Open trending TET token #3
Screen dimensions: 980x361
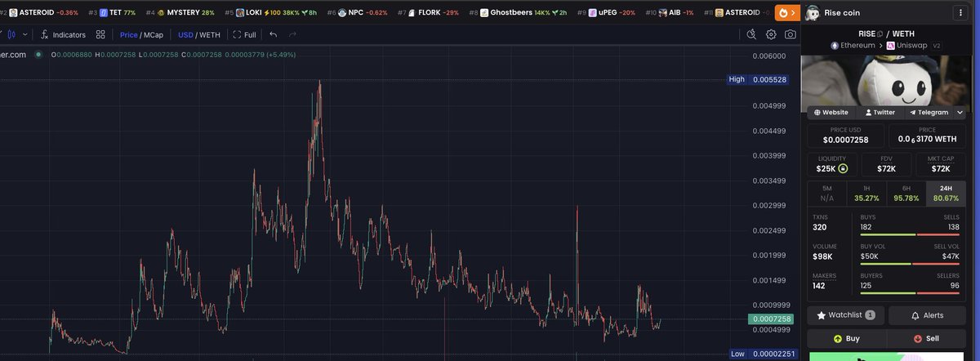pyautogui.click(x=112, y=13)
